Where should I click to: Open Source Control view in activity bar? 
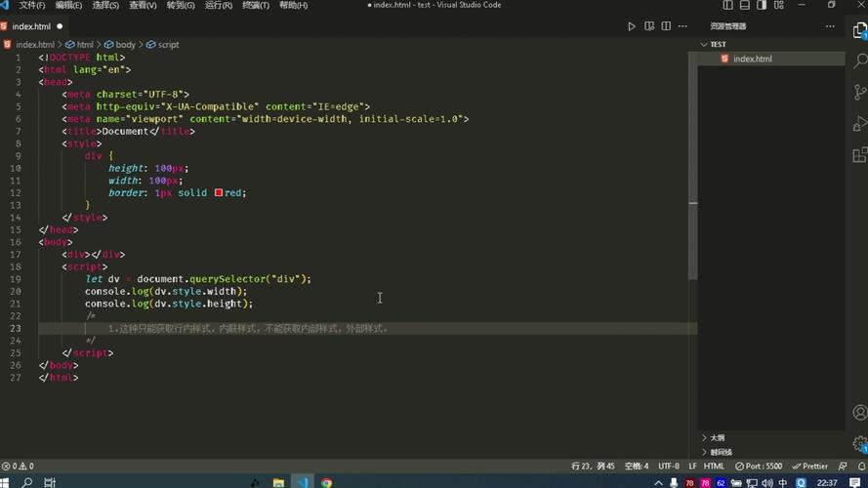point(859,92)
